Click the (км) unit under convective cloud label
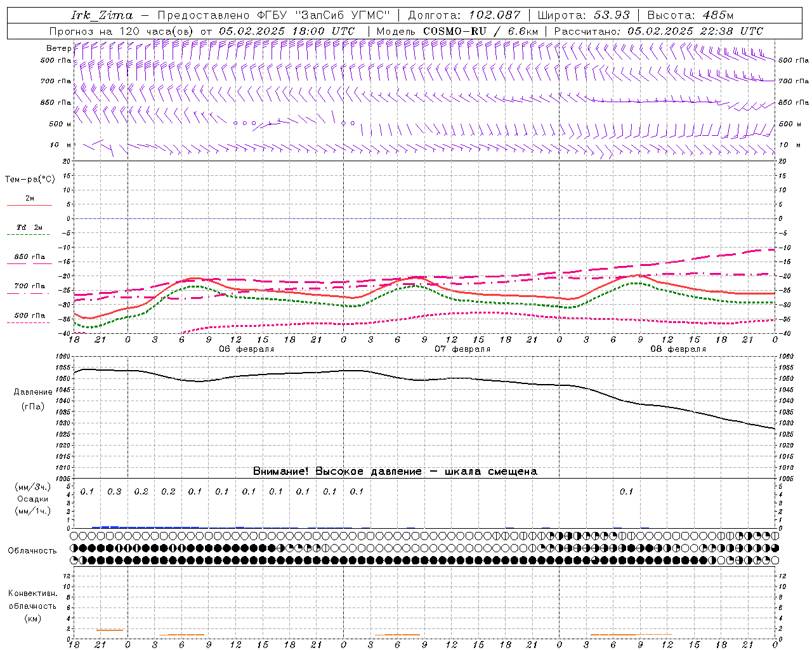Viewport: 812px width, 650px height. point(32,618)
